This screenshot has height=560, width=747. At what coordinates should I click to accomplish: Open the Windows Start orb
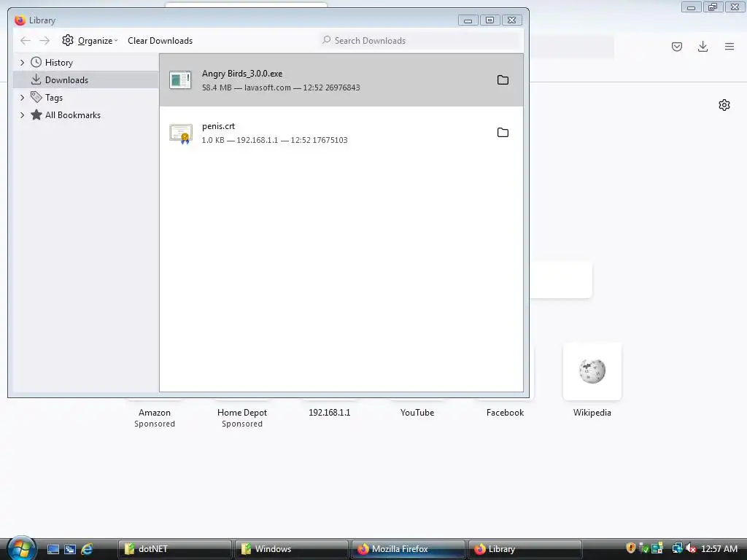(x=21, y=548)
